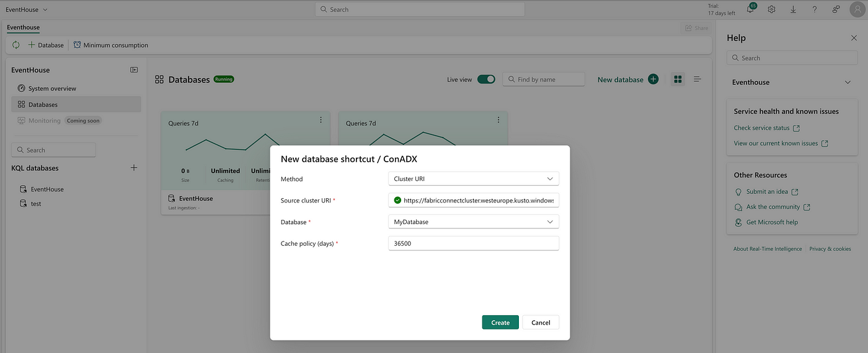
Task: Click Minimum consumption in toolbar
Action: point(110,45)
